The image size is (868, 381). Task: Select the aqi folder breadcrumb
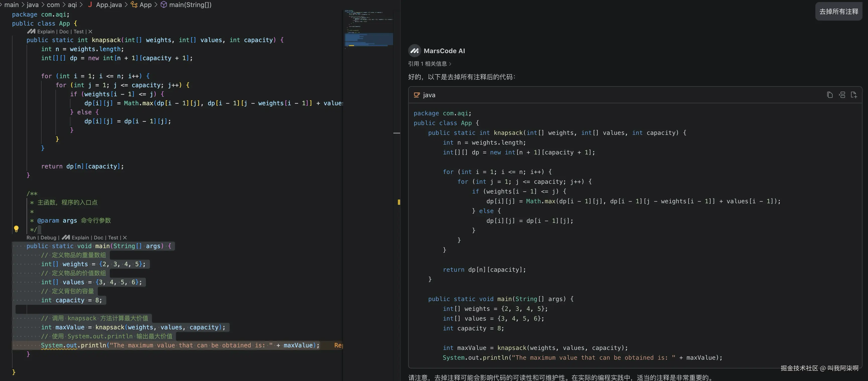pyautogui.click(x=72, y=5)
